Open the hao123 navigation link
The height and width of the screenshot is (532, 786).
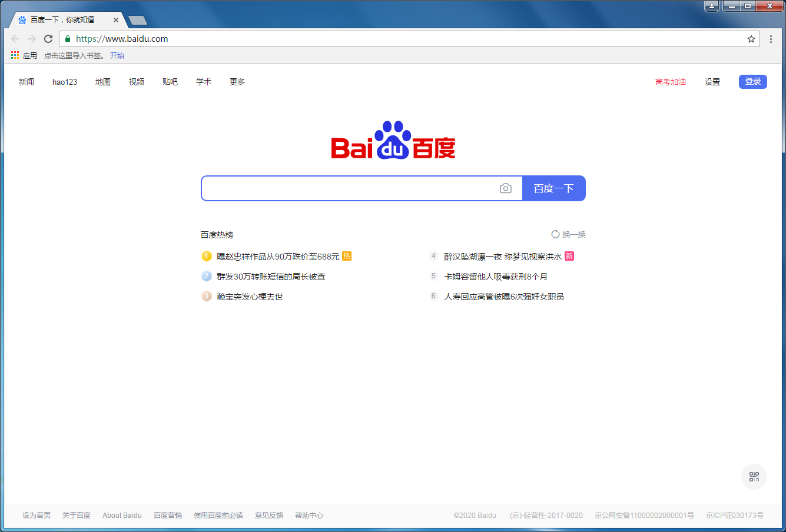coord(65,82)
